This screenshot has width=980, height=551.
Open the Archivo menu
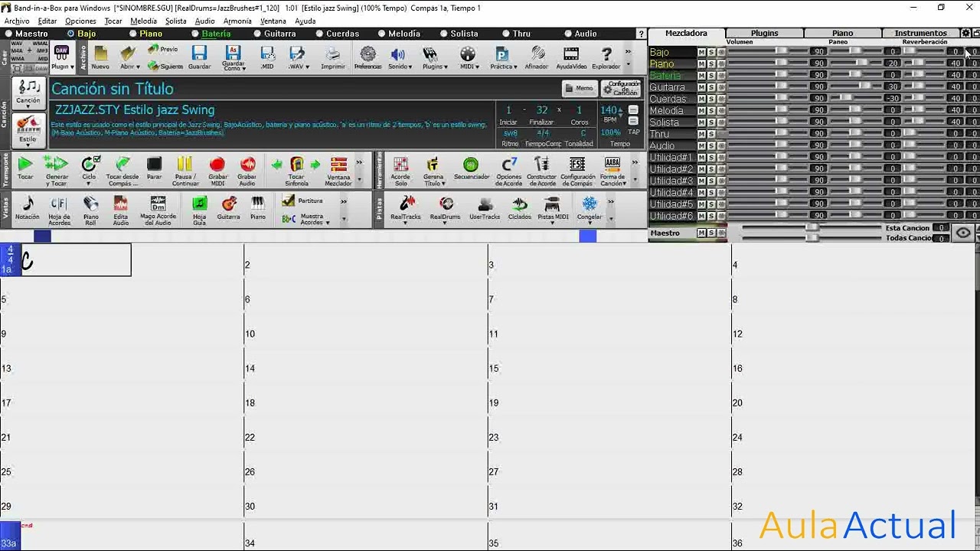[17, 21]
